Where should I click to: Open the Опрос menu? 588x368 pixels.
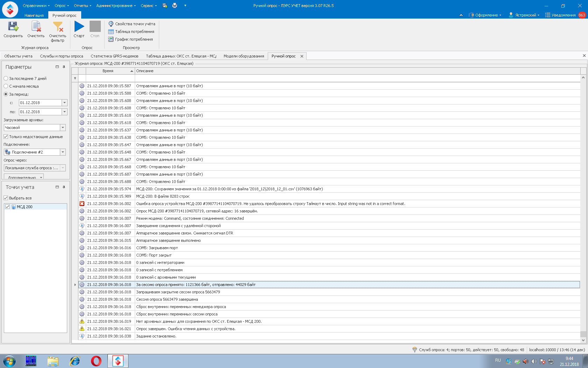(62, 6)
